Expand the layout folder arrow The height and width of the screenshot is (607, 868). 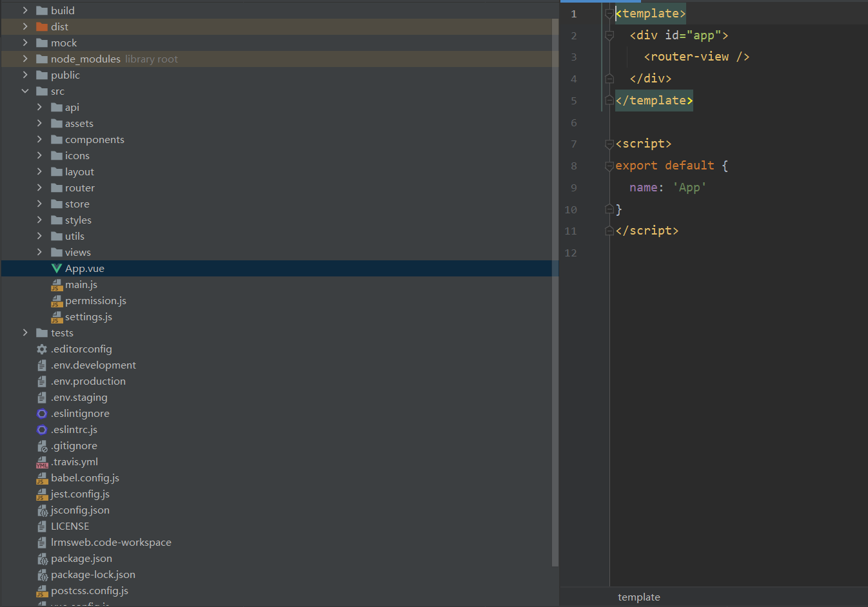39,171
